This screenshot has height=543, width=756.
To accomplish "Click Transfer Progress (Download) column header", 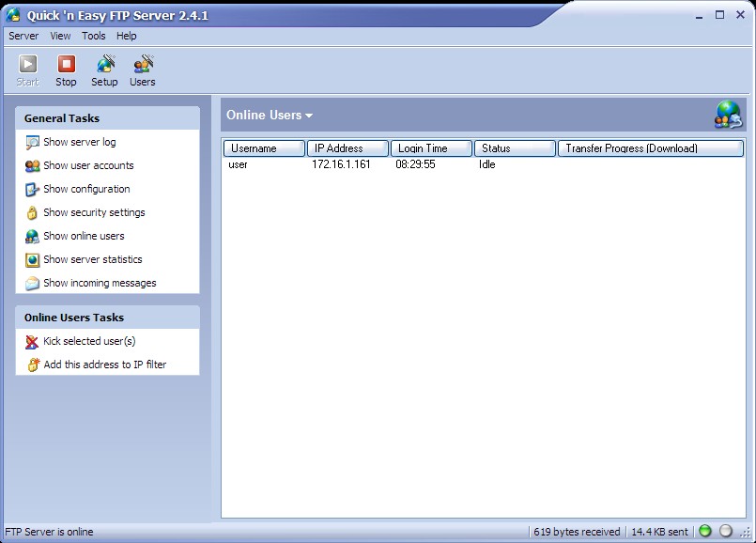I will pos(651,148).
